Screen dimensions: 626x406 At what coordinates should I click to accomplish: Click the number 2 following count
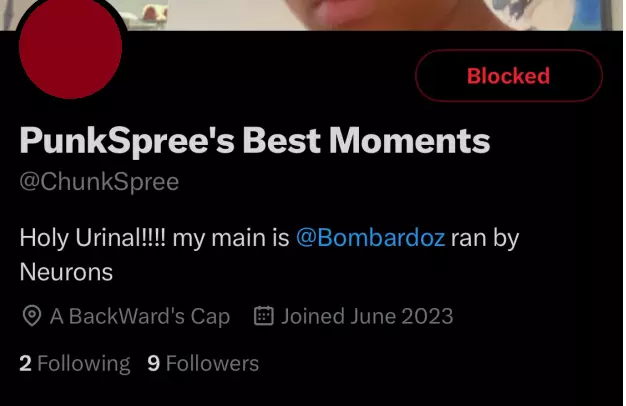pyautogui.click(x=25, y=364)
